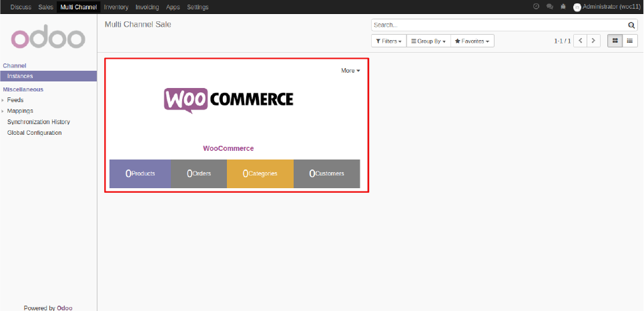Open the Discuss menu

[21, 7]
